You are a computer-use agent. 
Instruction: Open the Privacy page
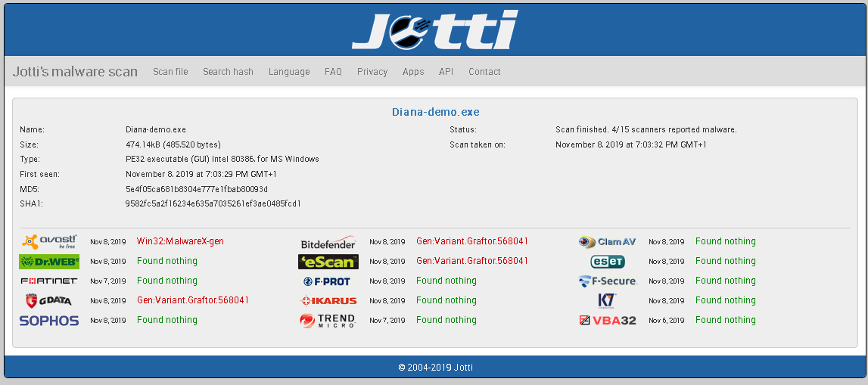(x=372, y=71)
